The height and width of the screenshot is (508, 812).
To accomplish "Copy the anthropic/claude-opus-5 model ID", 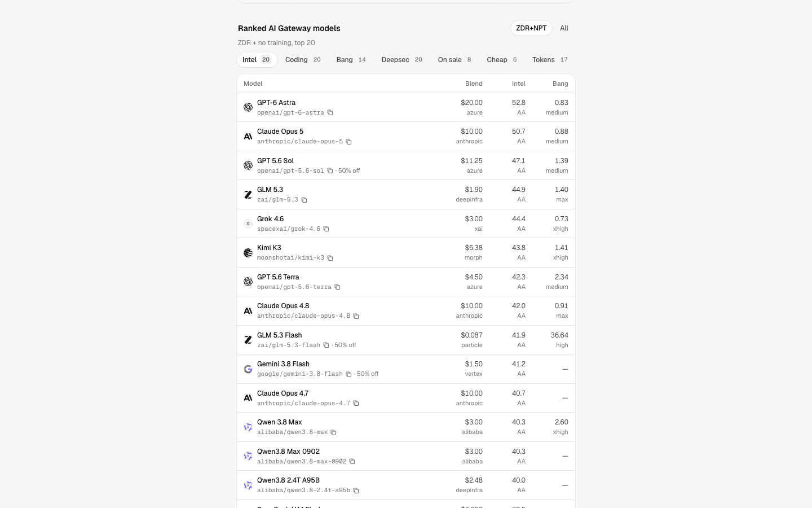I will (x=348, y=142).
